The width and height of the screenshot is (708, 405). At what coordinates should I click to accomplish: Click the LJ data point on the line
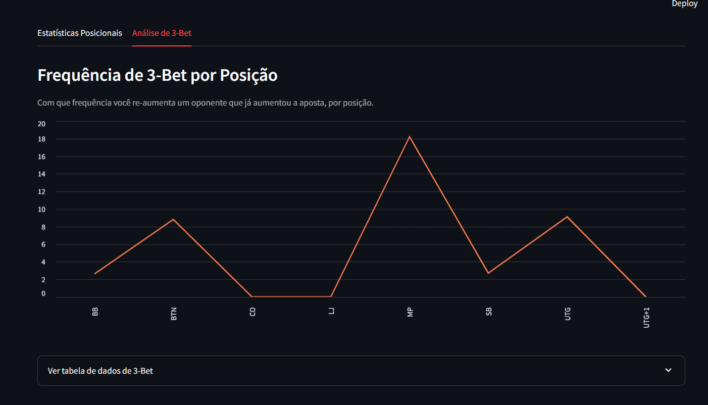pyautogui.click(x=331, y=296)
